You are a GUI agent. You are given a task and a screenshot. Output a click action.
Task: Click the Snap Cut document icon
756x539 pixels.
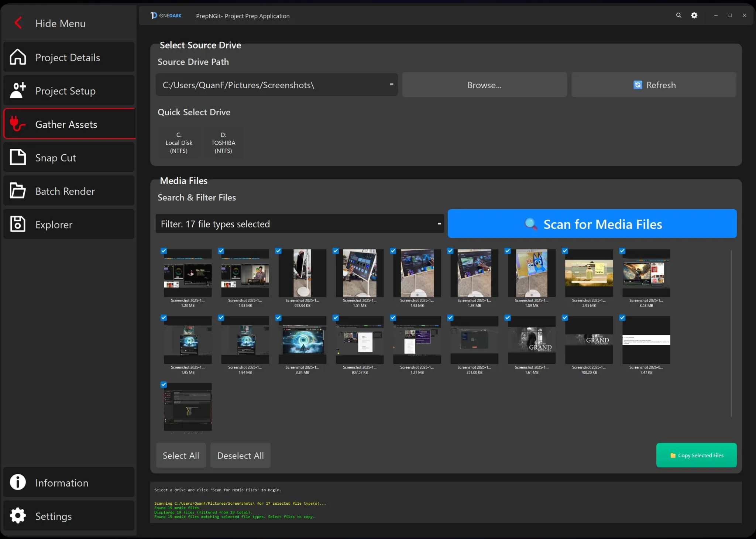(x=18, y=157)
